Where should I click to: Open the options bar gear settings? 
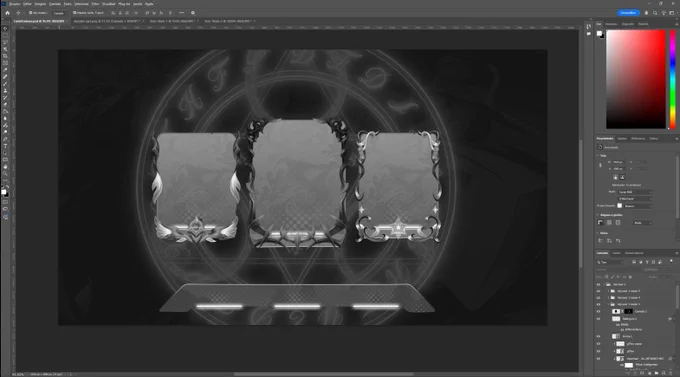193,13
